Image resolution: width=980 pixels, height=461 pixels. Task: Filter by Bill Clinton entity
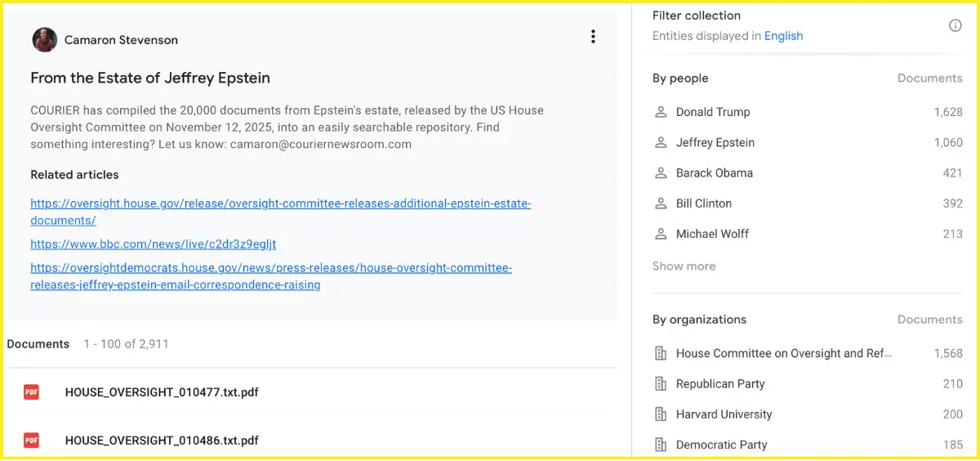703,204
